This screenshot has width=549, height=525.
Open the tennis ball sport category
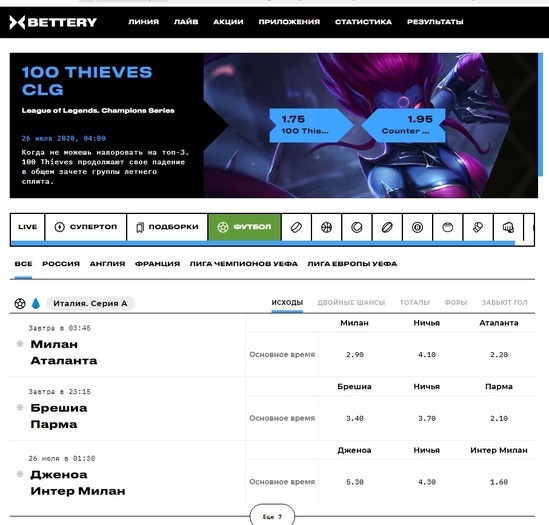[x=357, y=227]
